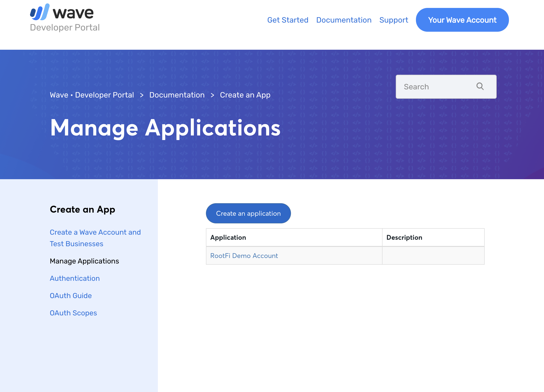This screenshot has width=544, height=392.
Task: Click Your Wave Account button
Action: point(462,20)
